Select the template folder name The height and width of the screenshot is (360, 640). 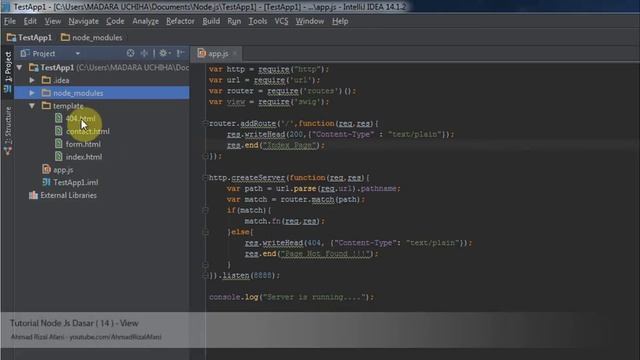point(68,106)
